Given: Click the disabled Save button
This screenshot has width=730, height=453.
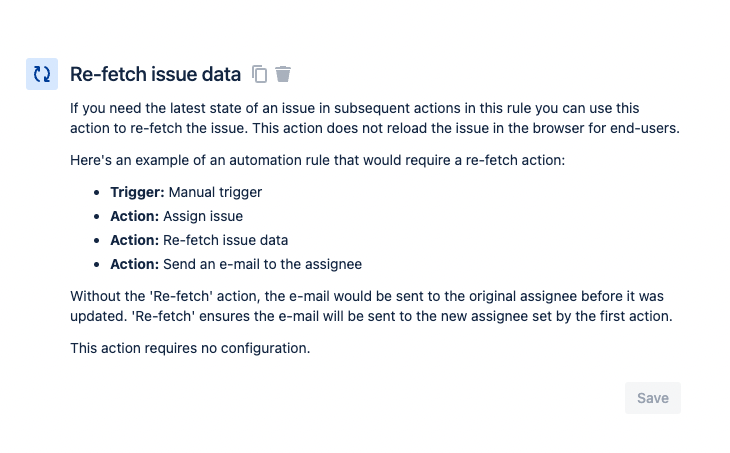Looking at the screenshot, I should tap(653, 398).
